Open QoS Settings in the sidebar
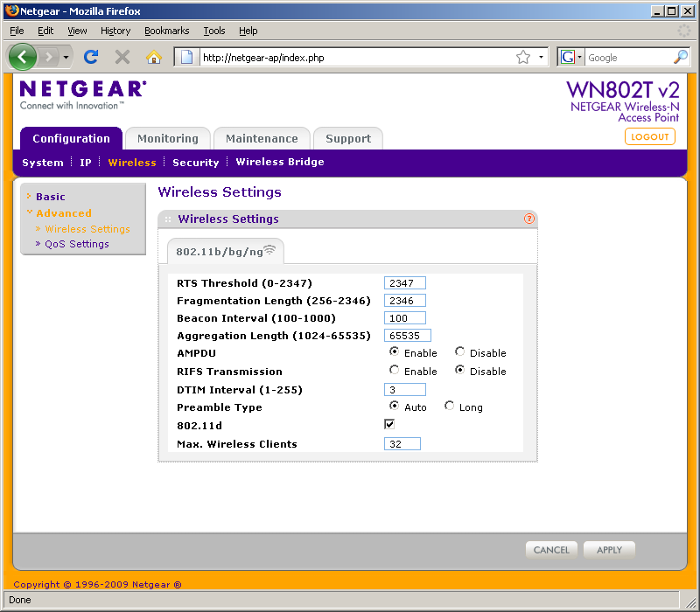This screenshot has height=612, width=700. click(x=77, y=244)
